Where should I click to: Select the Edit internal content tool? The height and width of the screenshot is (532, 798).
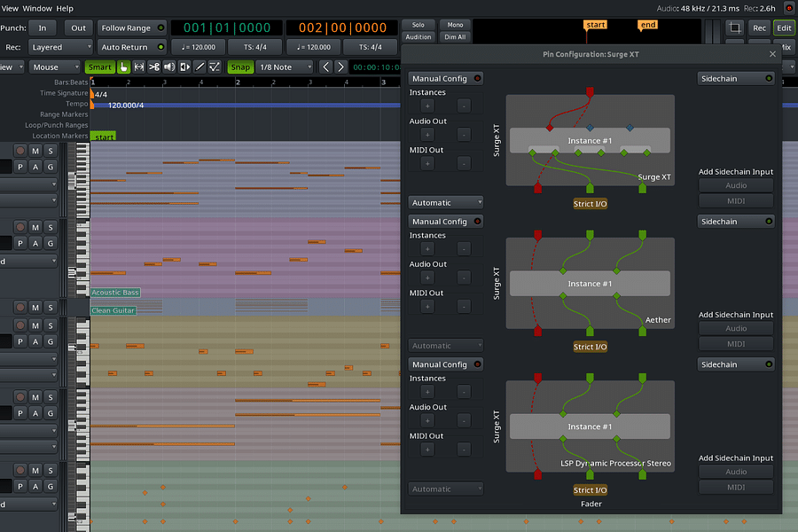click(215, 67)
